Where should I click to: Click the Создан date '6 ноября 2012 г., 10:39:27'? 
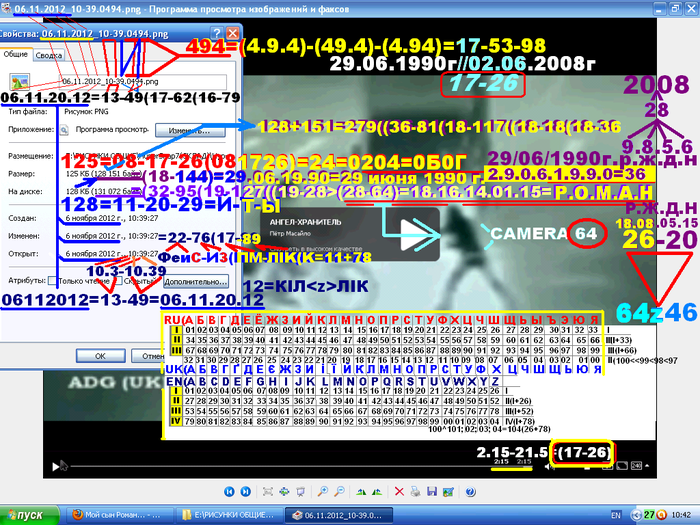(x=112, y=218)
